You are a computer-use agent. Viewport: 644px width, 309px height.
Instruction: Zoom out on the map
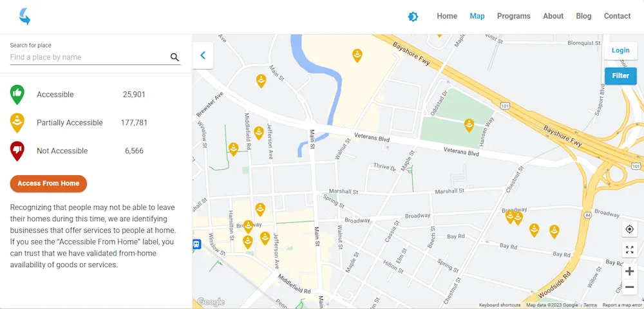click(629, 287)
